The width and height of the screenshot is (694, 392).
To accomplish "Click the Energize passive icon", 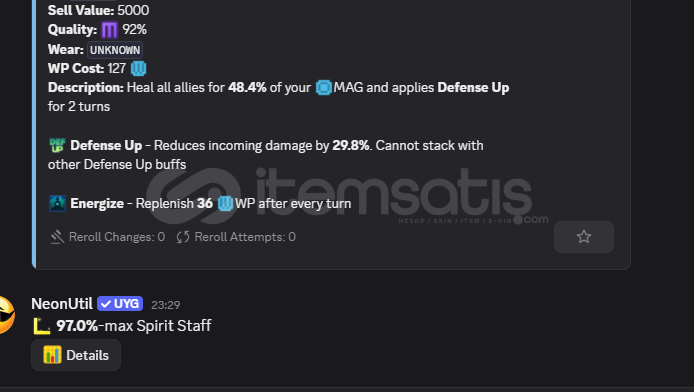I will coord(57,204).
